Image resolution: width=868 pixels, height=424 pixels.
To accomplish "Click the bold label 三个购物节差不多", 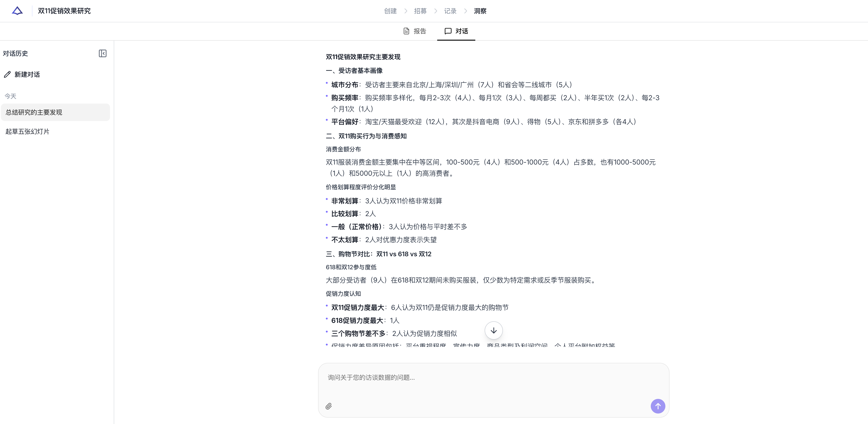I will (x=358, y=334).
